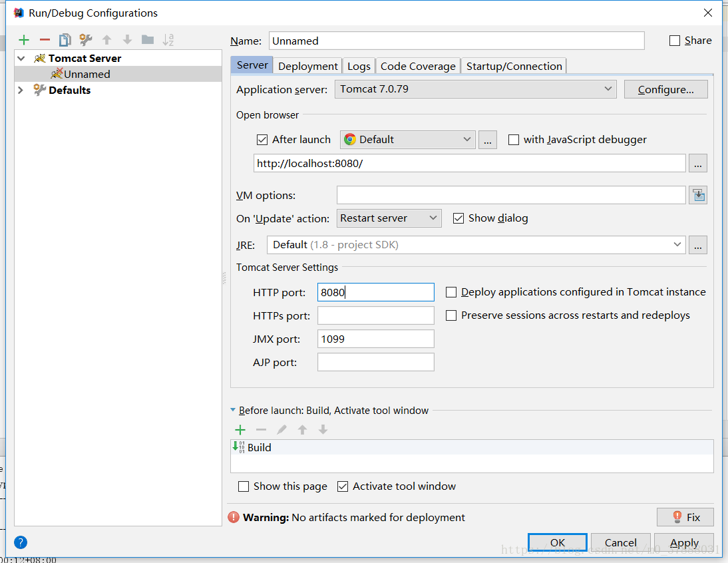
Task: Expand the Defaults tree node
Action: [21, 90]
